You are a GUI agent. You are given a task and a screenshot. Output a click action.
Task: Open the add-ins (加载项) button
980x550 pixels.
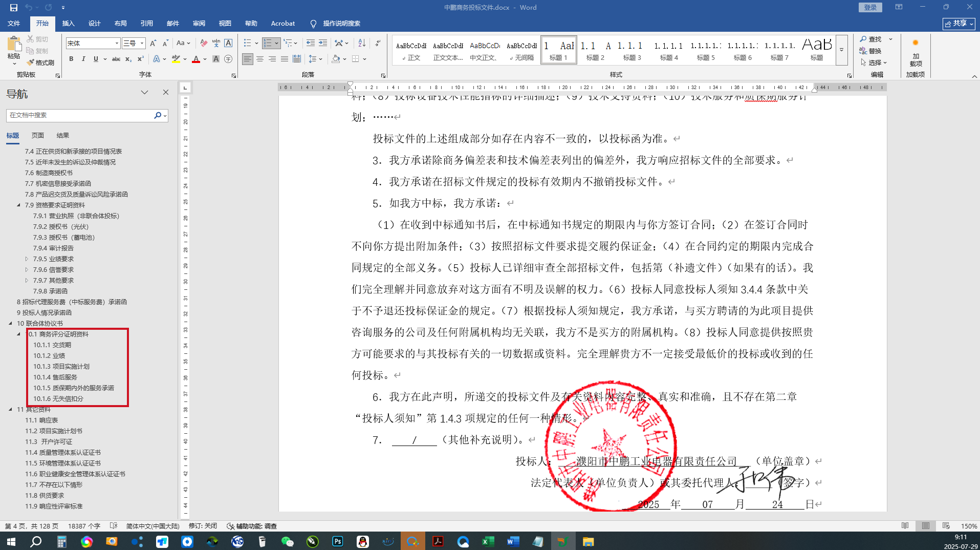click(916, 52)
